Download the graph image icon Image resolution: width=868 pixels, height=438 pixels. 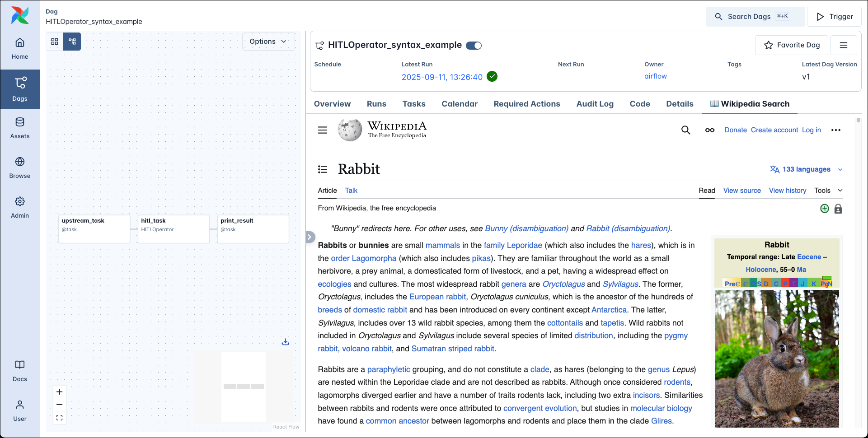pos(286,342)
